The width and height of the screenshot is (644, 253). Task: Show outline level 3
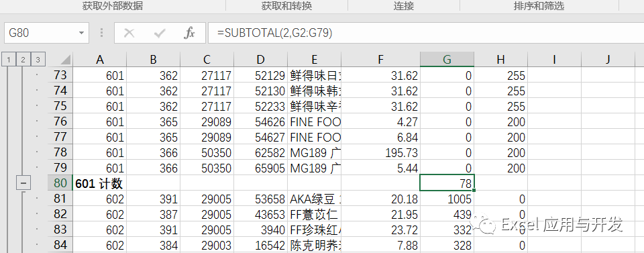(38, 60)
